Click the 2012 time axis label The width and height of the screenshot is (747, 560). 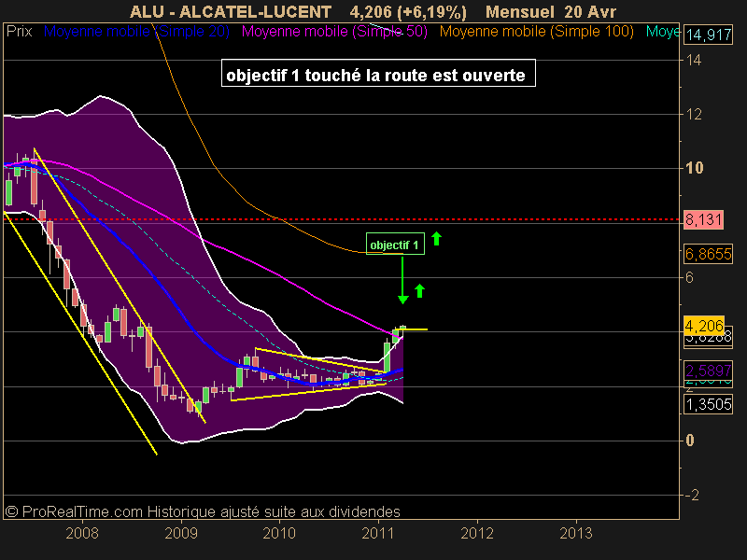pos(477,533)
